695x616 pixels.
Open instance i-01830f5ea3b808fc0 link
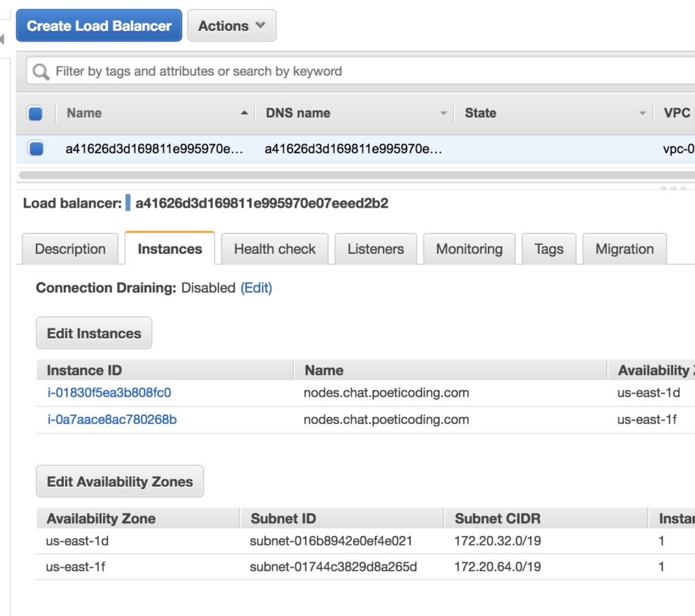coord(109,393)
